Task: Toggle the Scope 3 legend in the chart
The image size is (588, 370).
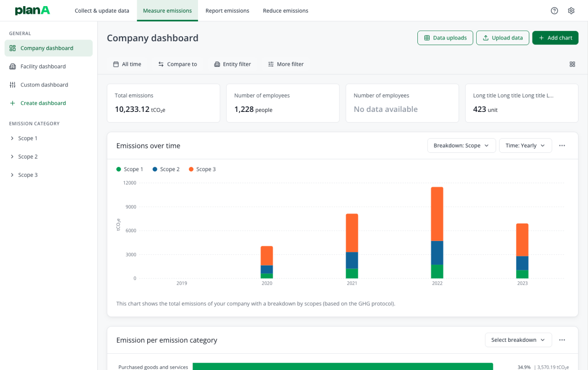Action: tap(202, 169)
